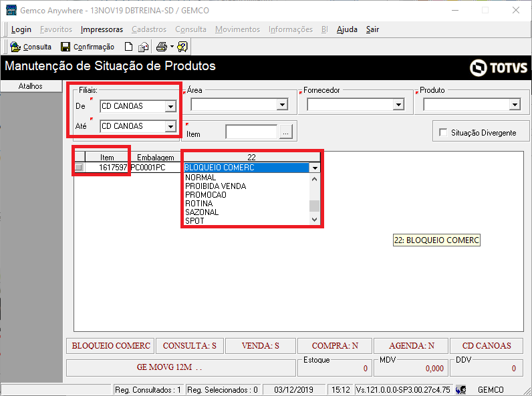Select ROTINA from the situation list
Viewport: 532px width, 396px height.
pyautogui.click(x=247, y=204)
